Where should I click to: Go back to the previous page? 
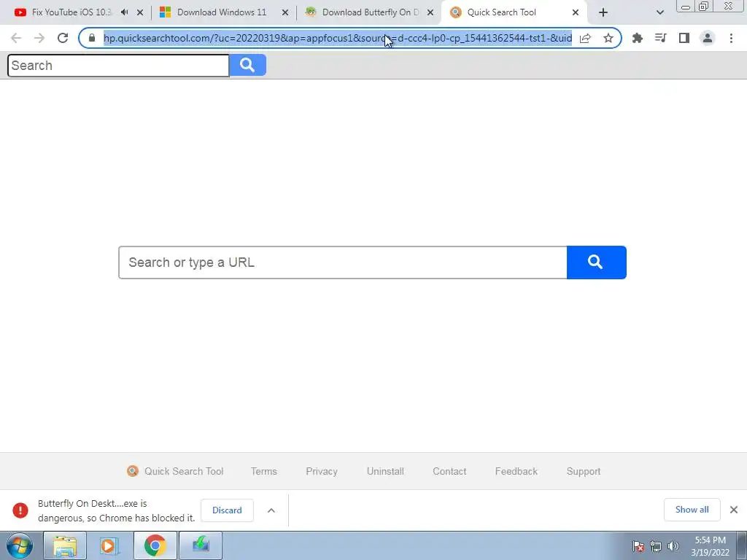[16, 38]
